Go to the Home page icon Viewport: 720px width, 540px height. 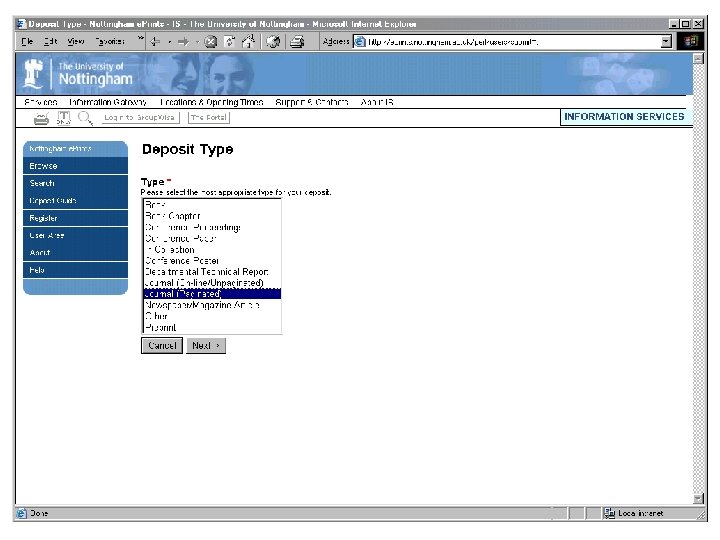tap(248, 41)
